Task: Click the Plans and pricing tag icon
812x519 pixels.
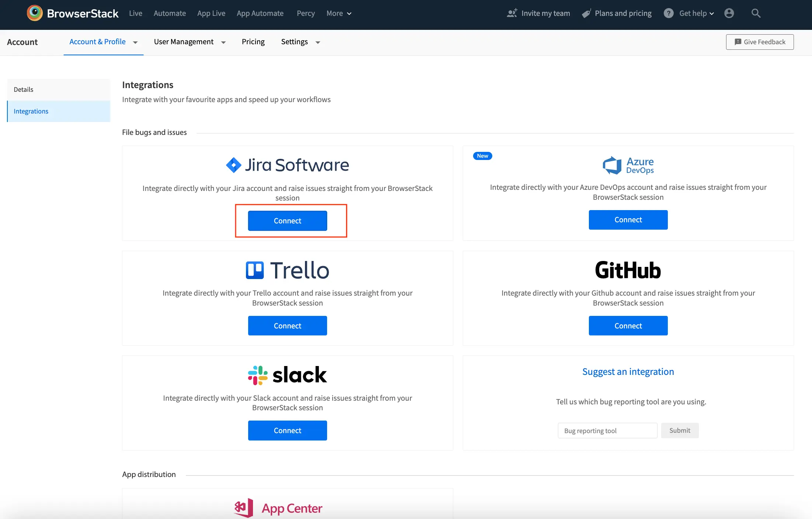Action: tap(586, 14)
